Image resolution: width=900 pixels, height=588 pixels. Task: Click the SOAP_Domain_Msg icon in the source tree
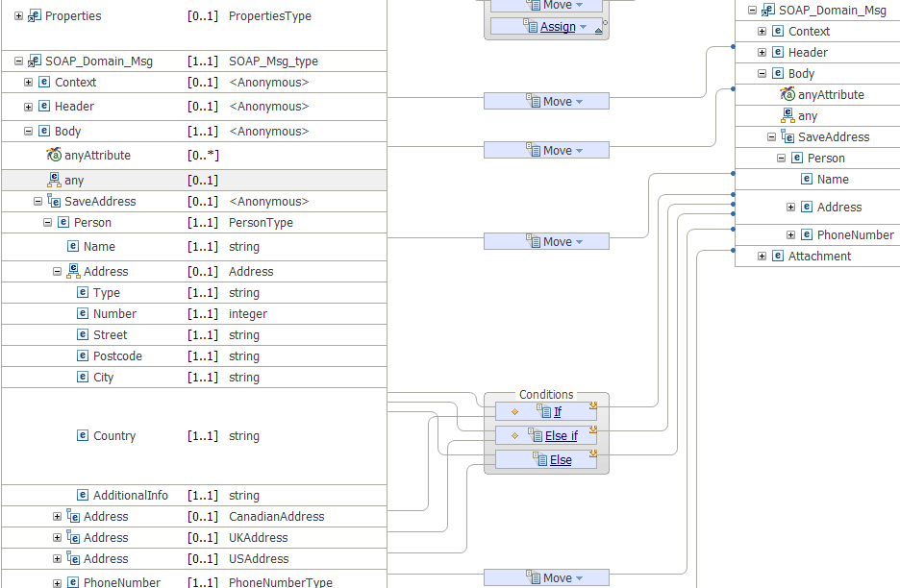point(35,61)
